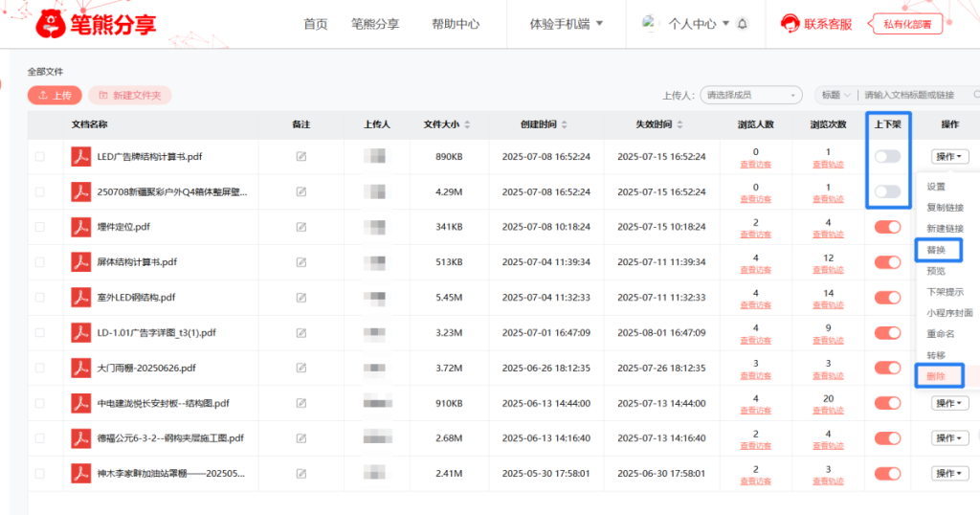This screenshot has width=980, height=515.
Task: Click the notification bell icon
Action: 743,24
